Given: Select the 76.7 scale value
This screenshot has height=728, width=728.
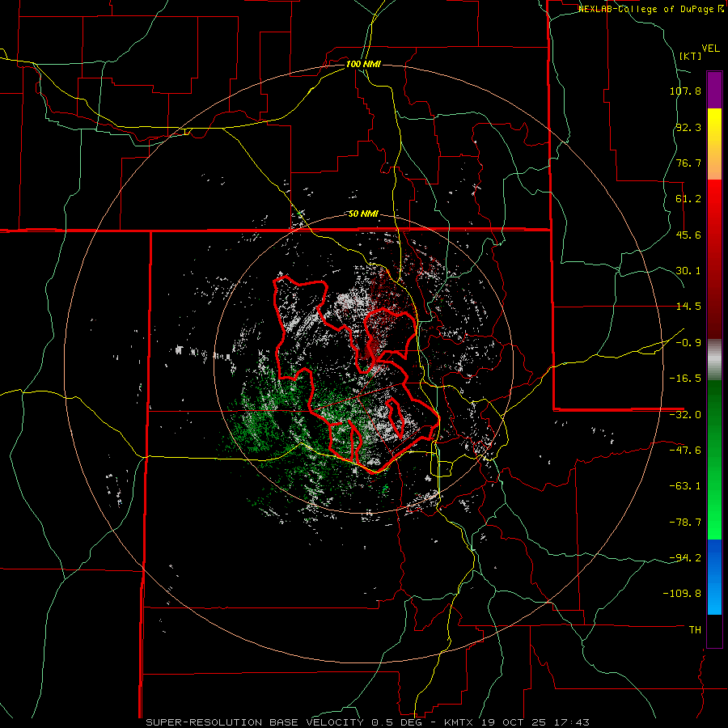Looking at the screenshot, I should click(x=688, y=163).
